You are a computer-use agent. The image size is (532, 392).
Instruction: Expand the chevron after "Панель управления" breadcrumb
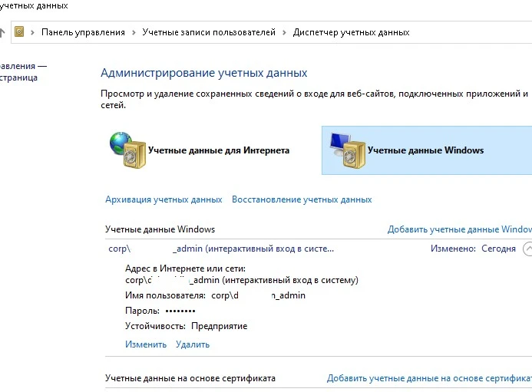pyautogui.click(x=134, y=32)
